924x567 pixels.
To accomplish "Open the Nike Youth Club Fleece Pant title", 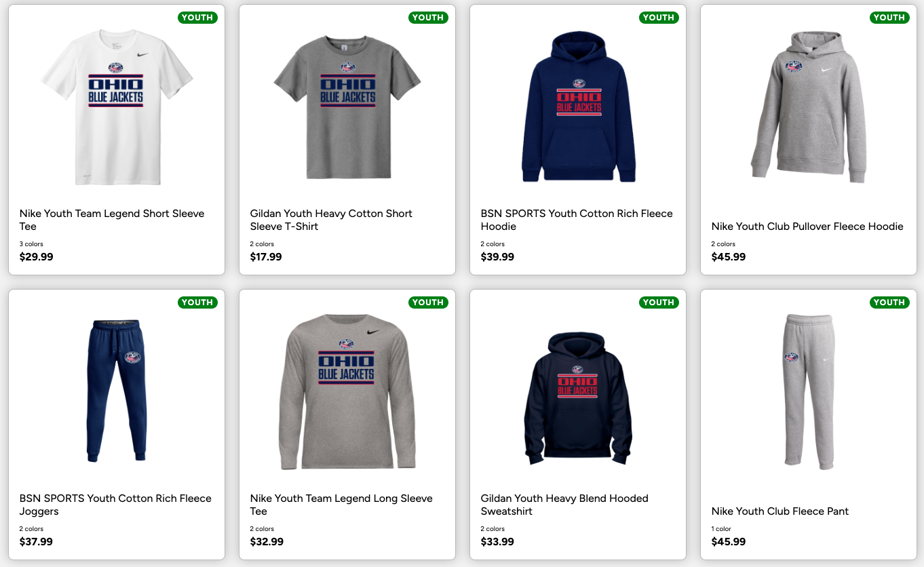I will 780,511.
